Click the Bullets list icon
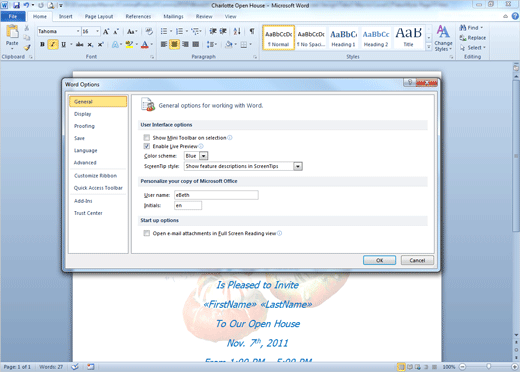 [x=164, y=31]
